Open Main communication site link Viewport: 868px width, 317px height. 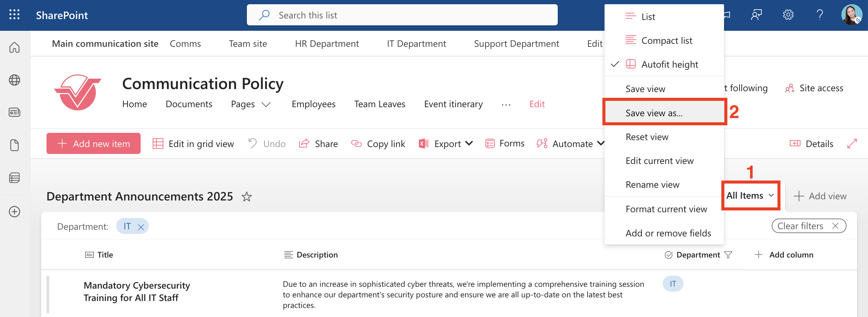[x=105, y=44]
